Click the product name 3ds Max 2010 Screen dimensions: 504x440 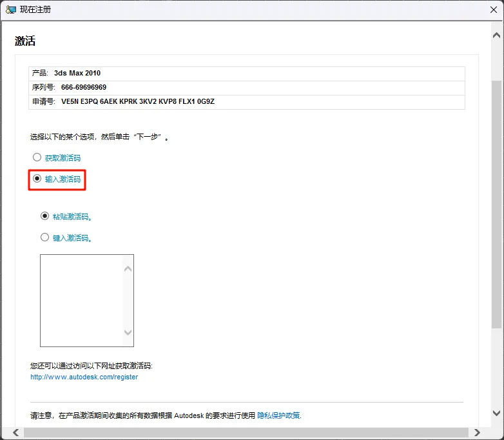(x=77, y=73)
